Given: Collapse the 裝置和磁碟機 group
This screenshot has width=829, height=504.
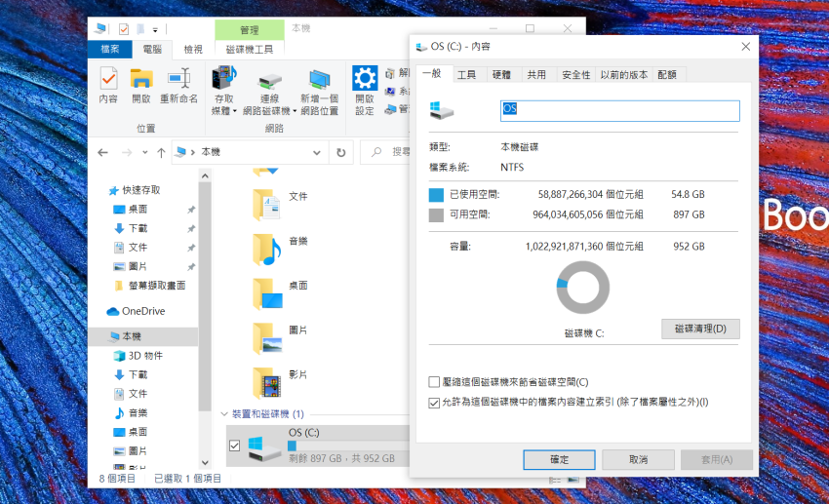Looking at the screenshot, I should 223,414.
